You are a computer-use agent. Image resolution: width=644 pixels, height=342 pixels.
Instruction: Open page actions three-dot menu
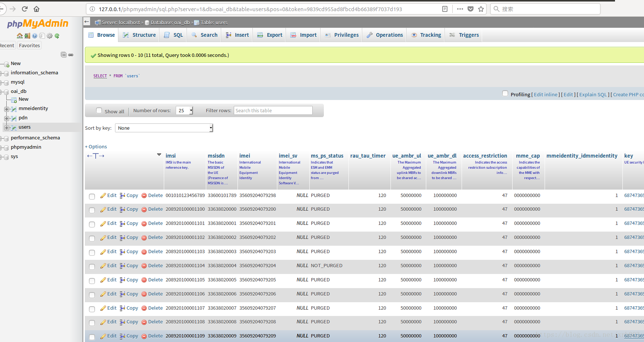coord(460,9)
